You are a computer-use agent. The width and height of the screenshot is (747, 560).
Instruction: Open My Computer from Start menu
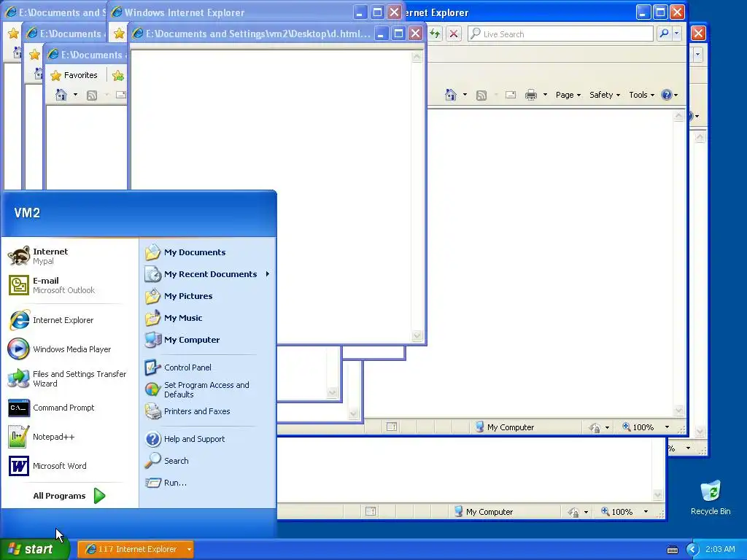pos(208,340)
